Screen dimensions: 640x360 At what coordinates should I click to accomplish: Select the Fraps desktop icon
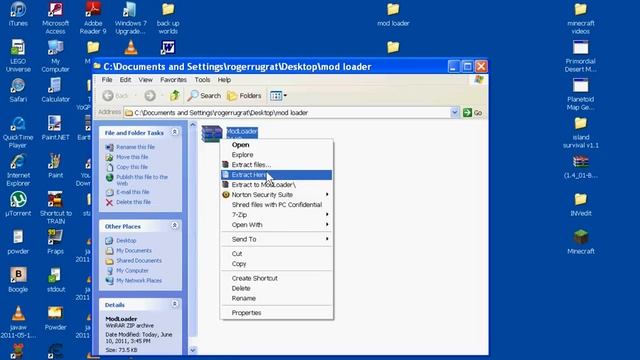click(55, 242)
